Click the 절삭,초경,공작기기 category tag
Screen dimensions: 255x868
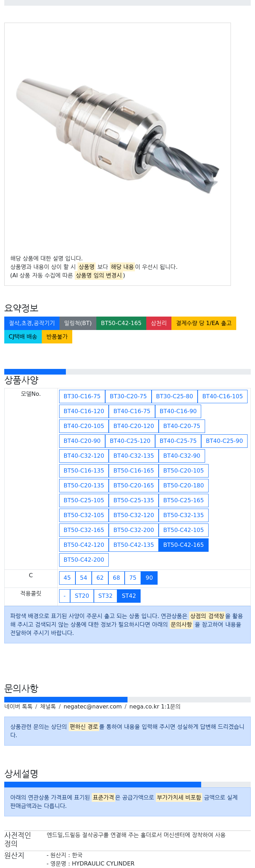click(32, 323)
